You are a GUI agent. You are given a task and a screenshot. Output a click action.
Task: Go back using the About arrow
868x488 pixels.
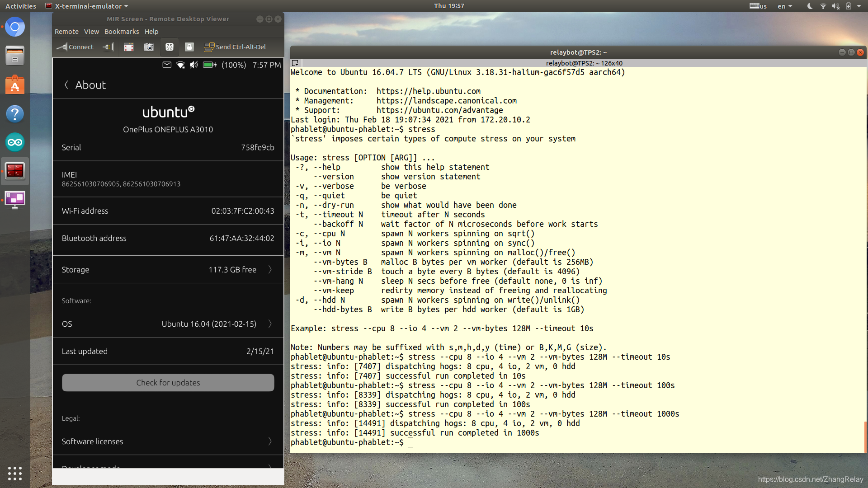click(x=66, y=85)
